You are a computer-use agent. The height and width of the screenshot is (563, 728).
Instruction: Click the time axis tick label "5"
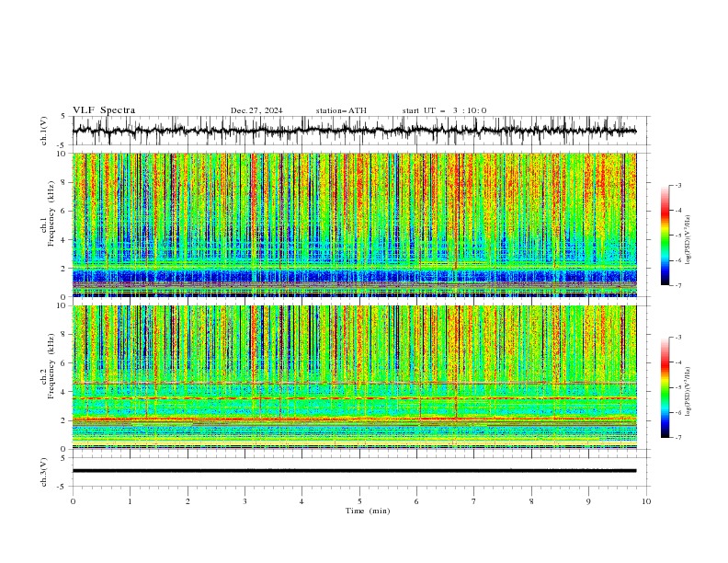coord(359,501)
